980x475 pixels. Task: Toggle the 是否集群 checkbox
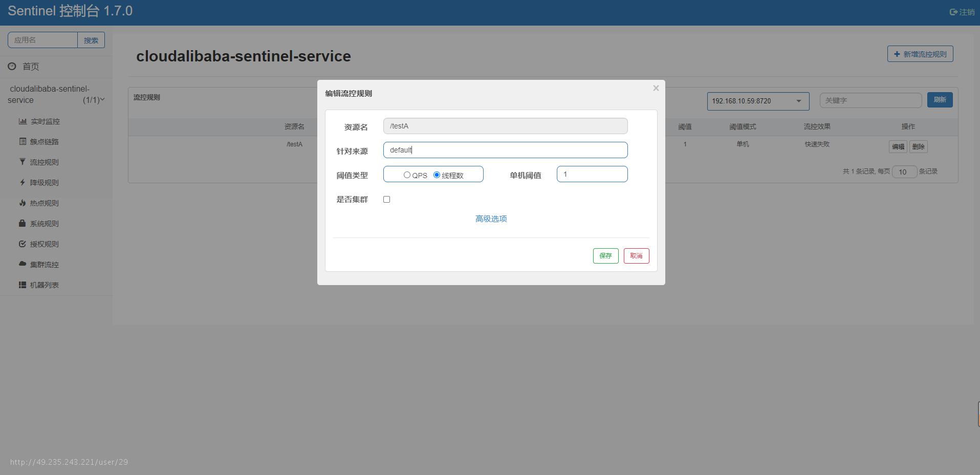click(x=386, y=199)
